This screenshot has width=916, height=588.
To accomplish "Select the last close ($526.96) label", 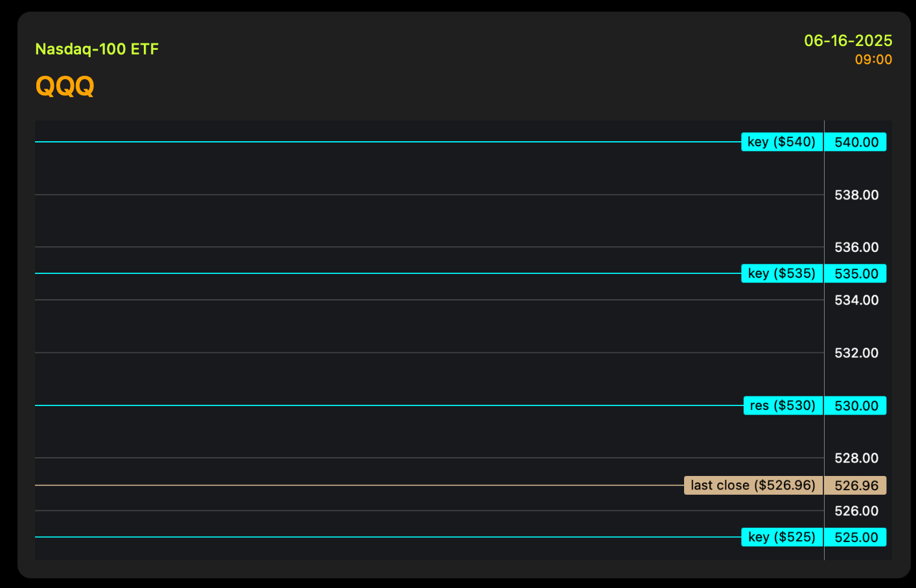I will point(753,485).
